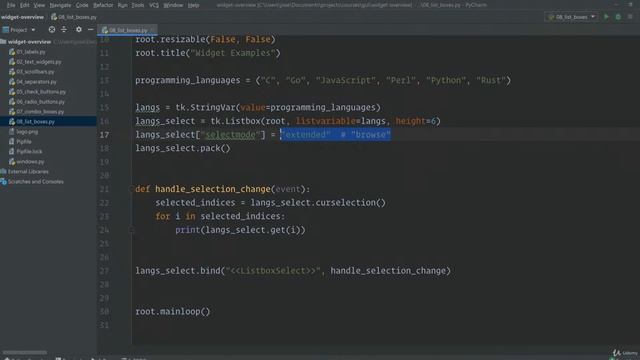Click Python file icon next to 01_labels.py
This screenshot has height=360, width=640.
(x=12, y=52)
